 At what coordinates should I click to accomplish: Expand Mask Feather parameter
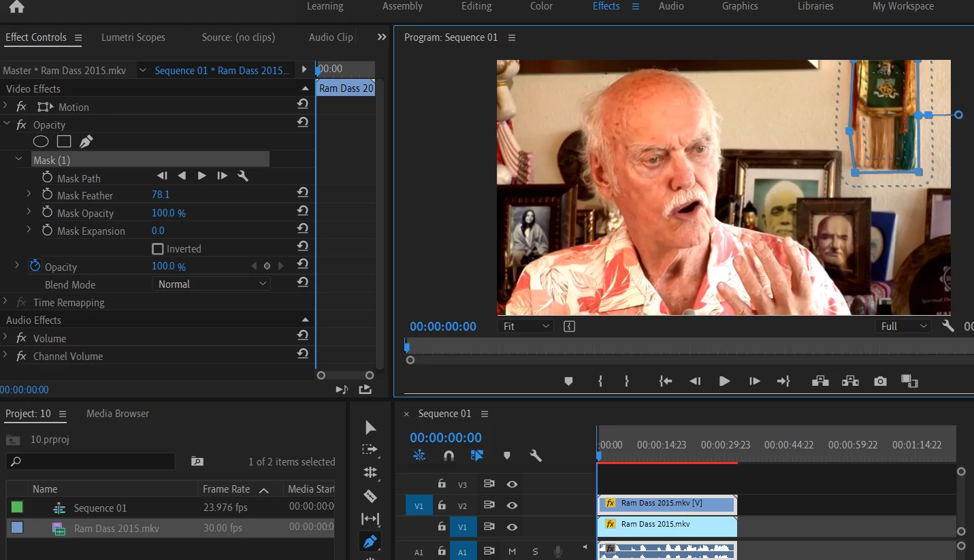(29, 195)
